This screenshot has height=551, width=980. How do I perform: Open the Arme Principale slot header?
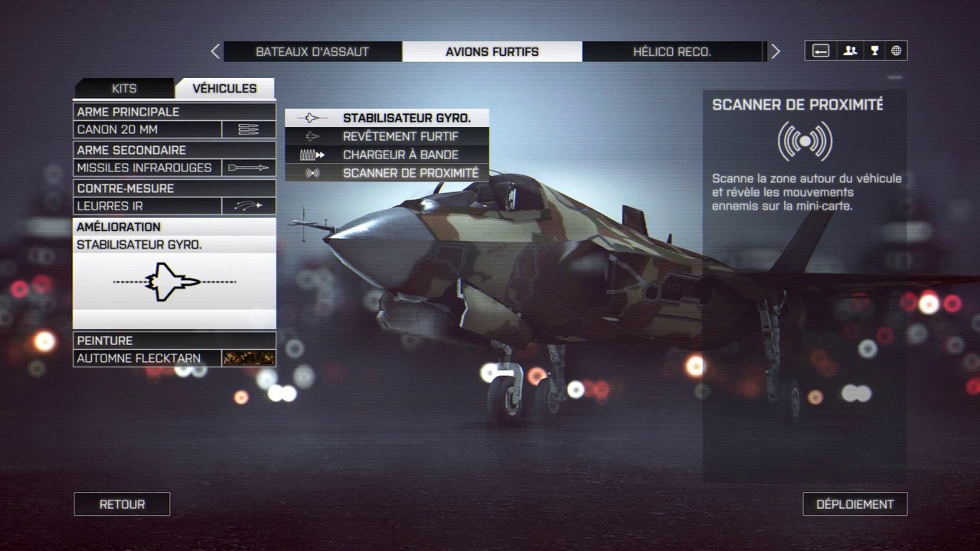175,112
